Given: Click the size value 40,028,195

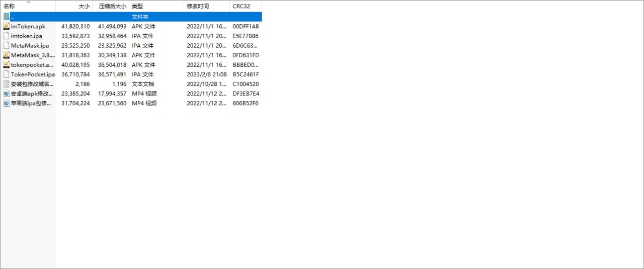Looking at the screenshot, I should pos(75,64).
